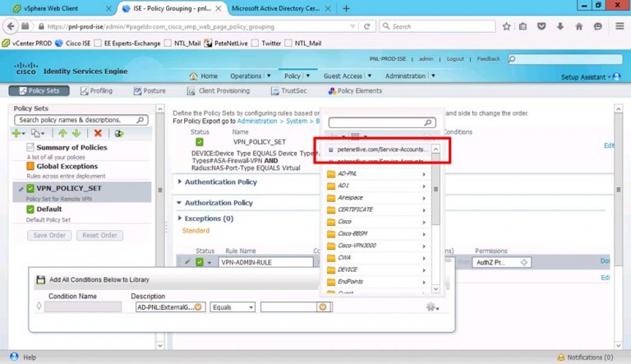Click the magnifier in the dictionary search box
Image resolution: width=631 pixels, height=364 pixels.
(428, 122)
